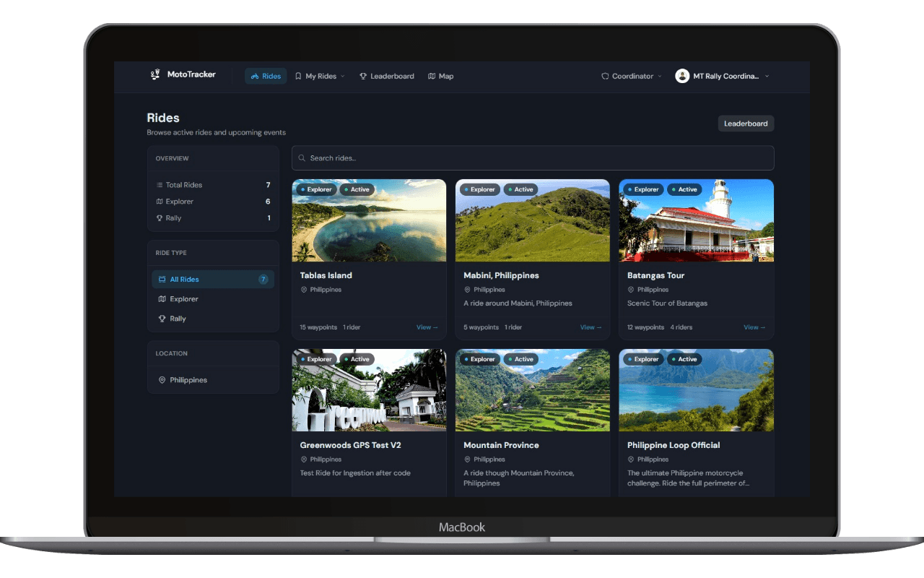Click the Leaderboard button below header
This screenshot has height=578, width=924.
click(746, 124)
